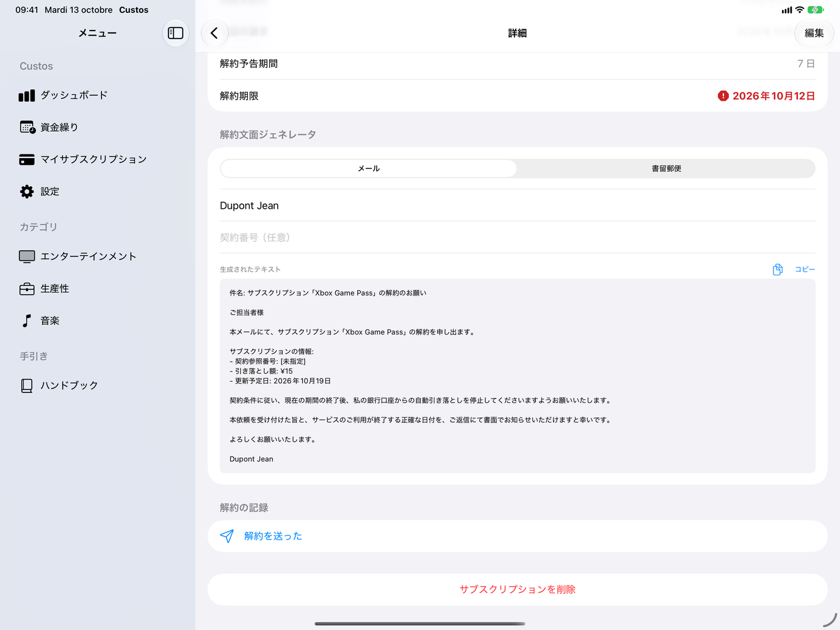The width and height of the screenshot is (840, 630).
Task: Toggle the sidebar visibility icon
Action: point(176,33)
